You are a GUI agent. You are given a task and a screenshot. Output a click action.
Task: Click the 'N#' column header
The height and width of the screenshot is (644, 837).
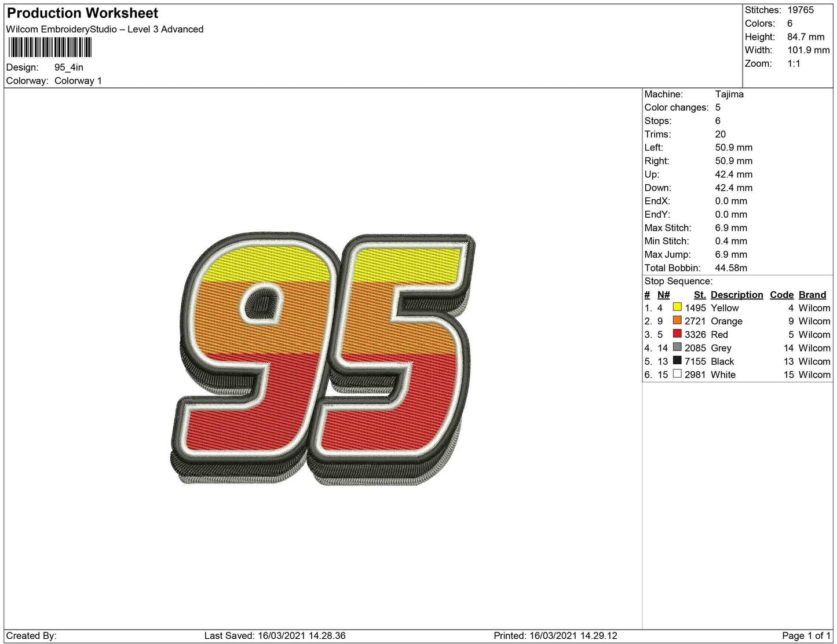point(663,294)
